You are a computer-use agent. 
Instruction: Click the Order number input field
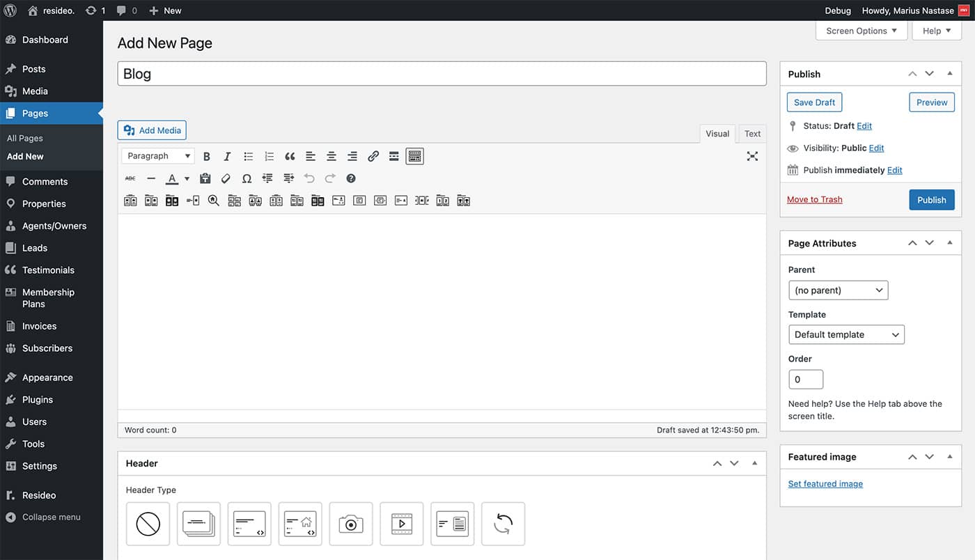pos(806,380)
